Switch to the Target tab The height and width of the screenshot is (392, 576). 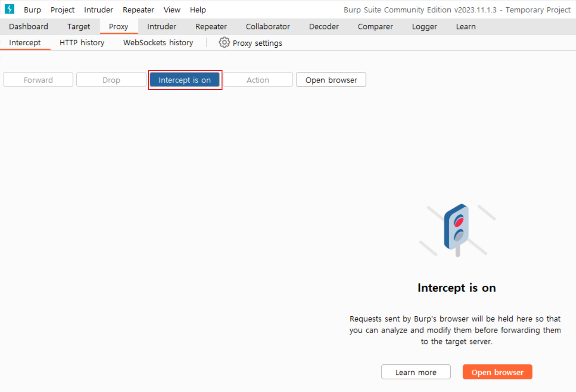[x=79, y=27]
